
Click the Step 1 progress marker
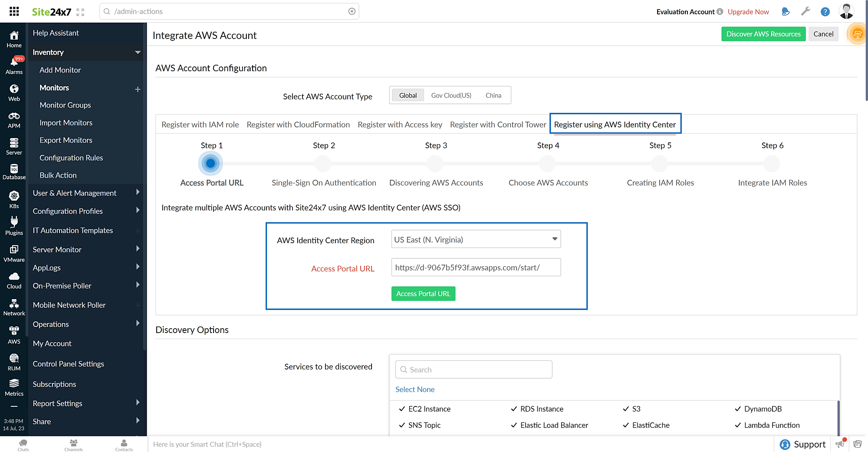(x=210, y=163)
